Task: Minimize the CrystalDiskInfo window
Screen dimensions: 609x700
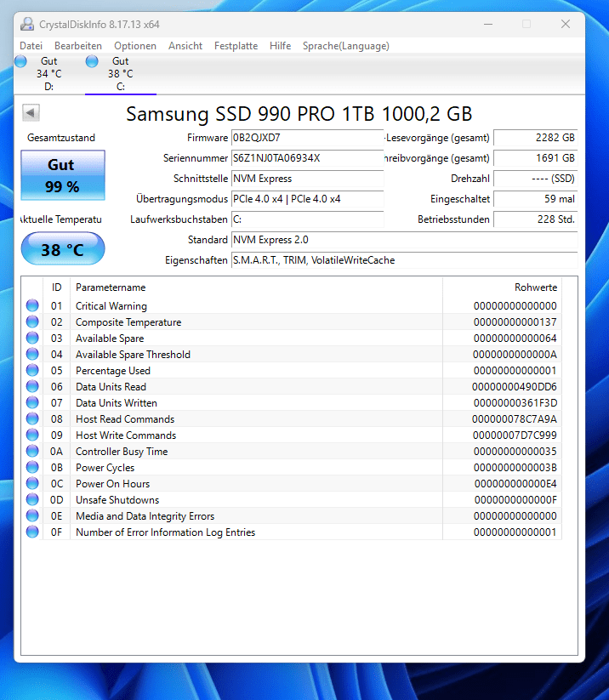Action: pyautogui.click(x=488, y=24)
